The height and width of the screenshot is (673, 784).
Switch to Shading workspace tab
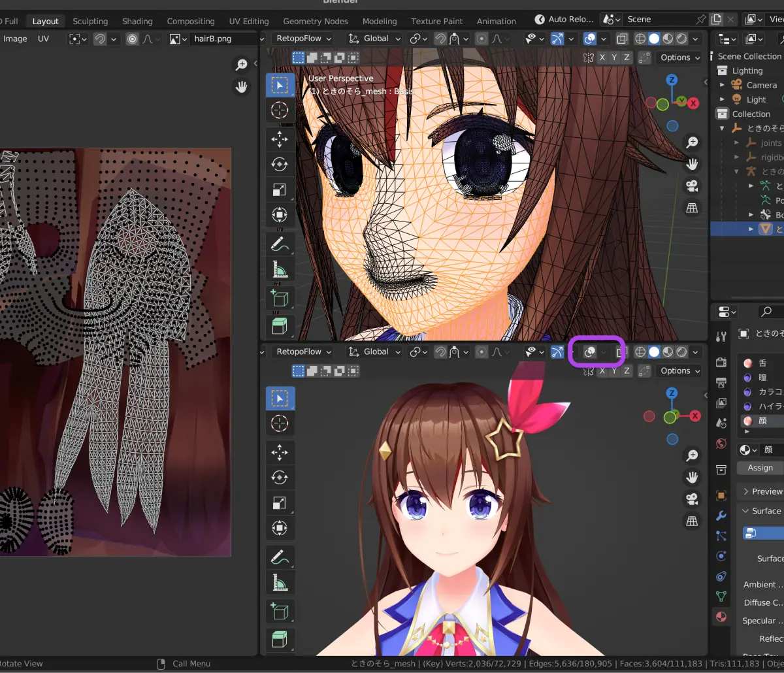tap(137, 21)
